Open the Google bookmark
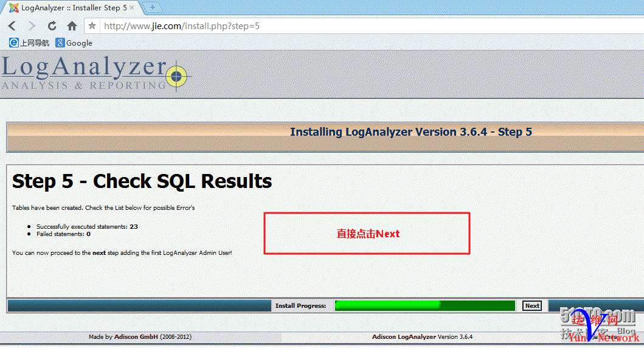 (74, 43)
